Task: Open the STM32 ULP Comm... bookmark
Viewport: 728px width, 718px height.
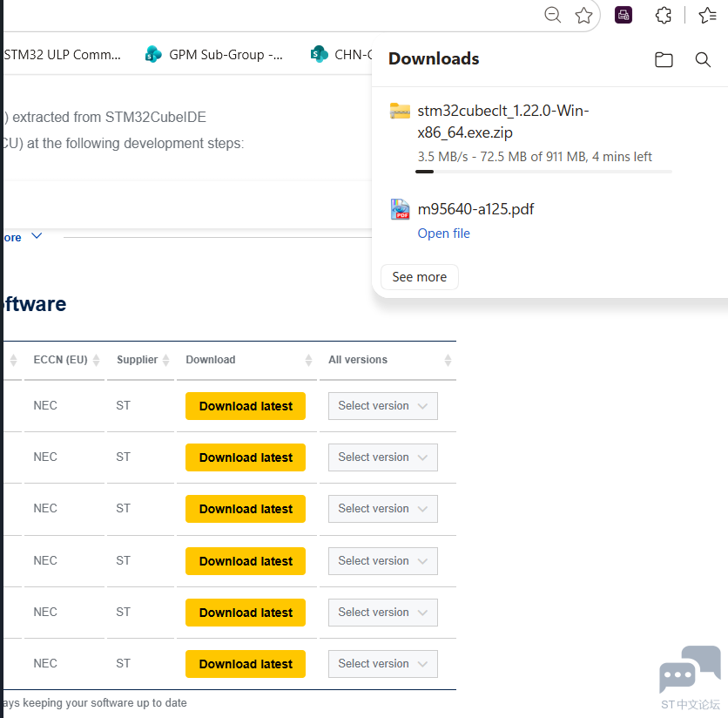Action: (62, 55)
